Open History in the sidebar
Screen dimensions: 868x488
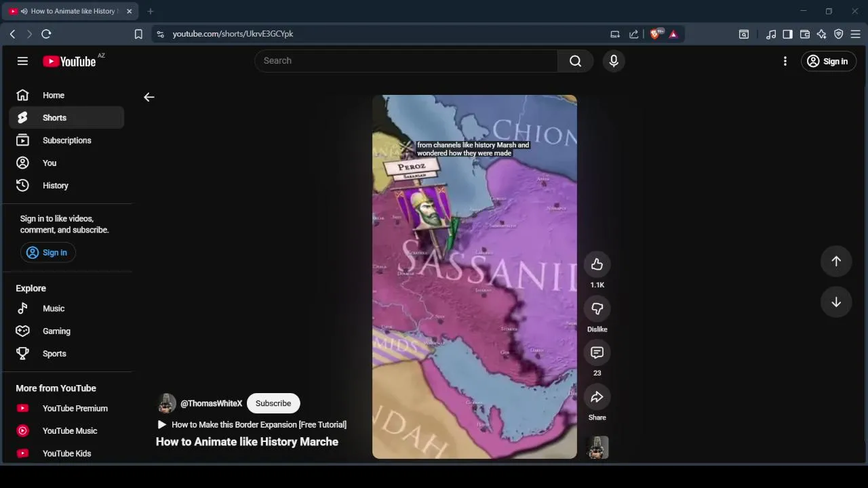tap(66, 186)
